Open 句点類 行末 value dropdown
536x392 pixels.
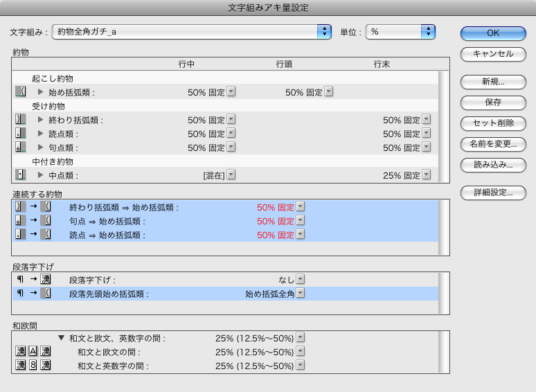427,147
